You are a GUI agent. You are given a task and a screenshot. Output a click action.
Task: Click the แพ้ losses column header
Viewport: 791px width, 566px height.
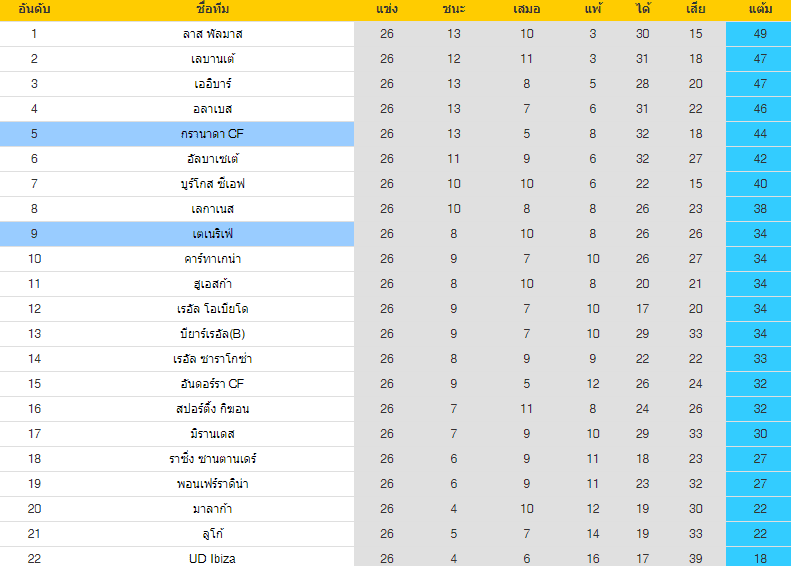[x=593, y=9]
